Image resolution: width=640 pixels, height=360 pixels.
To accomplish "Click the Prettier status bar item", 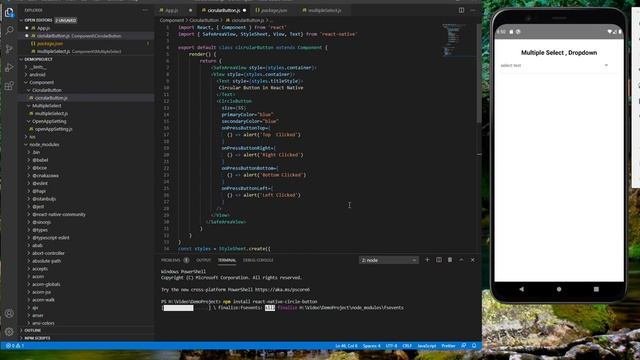I will tap(448, 346).
